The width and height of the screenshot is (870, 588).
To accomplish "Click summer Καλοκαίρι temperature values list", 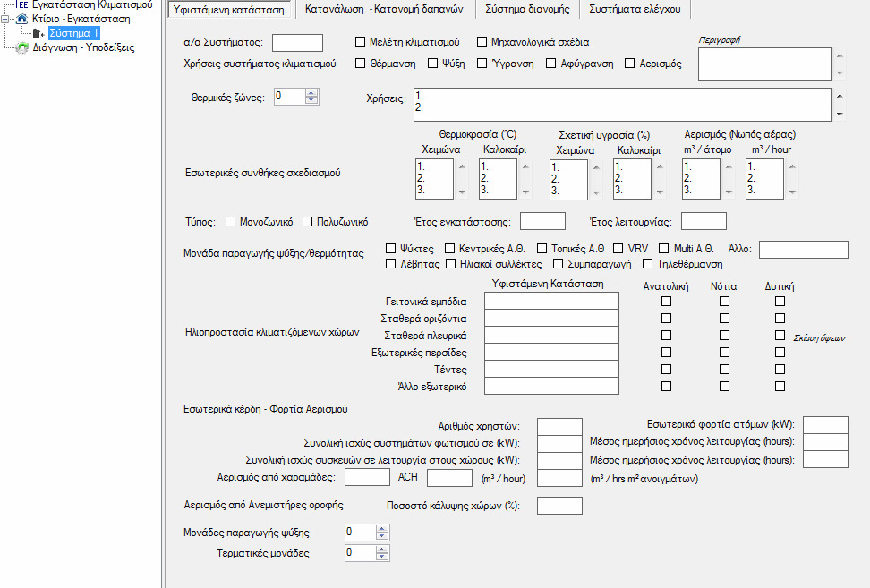I will click(499, 179).
